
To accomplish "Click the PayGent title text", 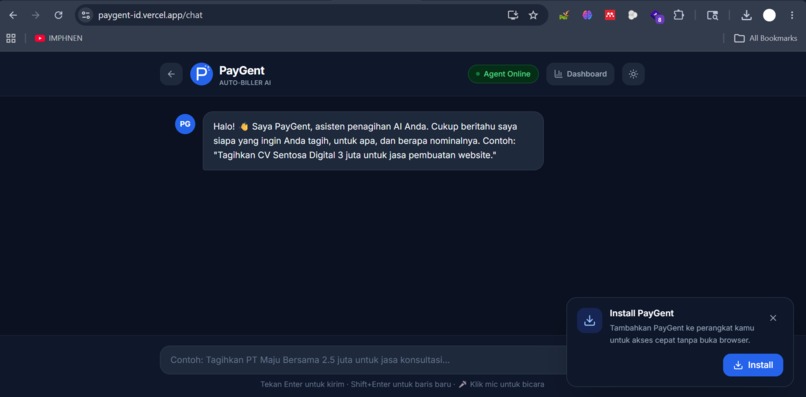I will pos(242,70).
